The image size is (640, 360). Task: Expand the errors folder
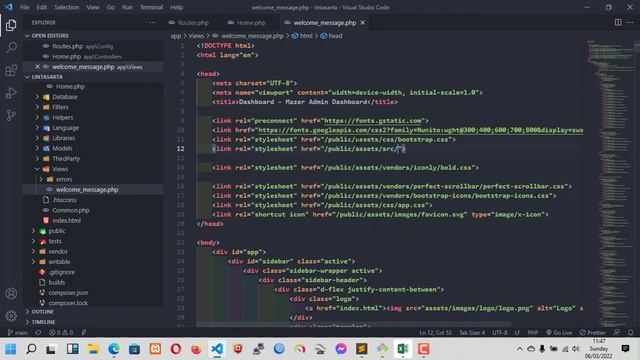tap(64, 179)
